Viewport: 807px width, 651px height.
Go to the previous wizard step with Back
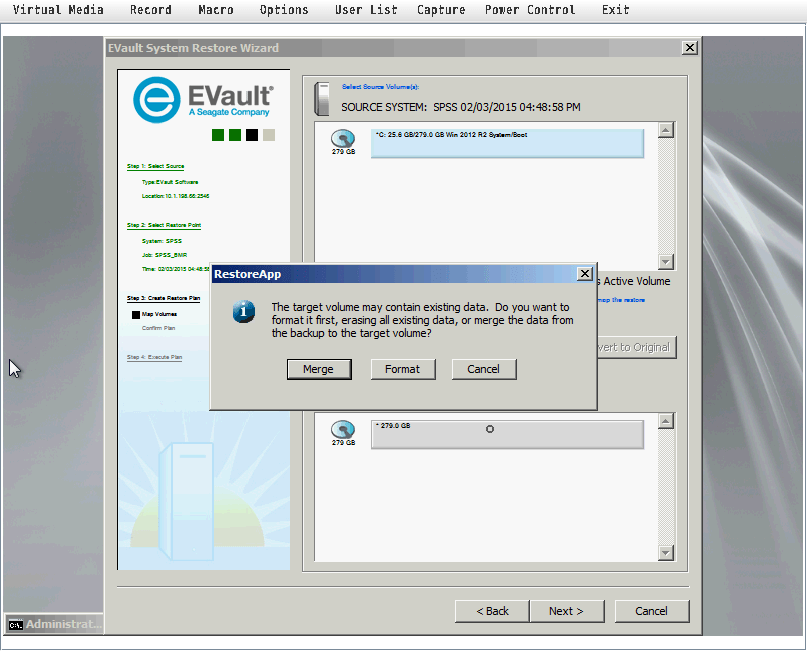click(x=492, y=611)
